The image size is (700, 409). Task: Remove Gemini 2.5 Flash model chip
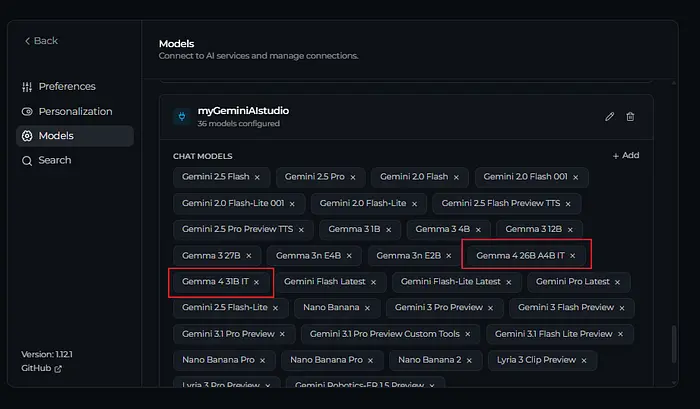(257, 177)
